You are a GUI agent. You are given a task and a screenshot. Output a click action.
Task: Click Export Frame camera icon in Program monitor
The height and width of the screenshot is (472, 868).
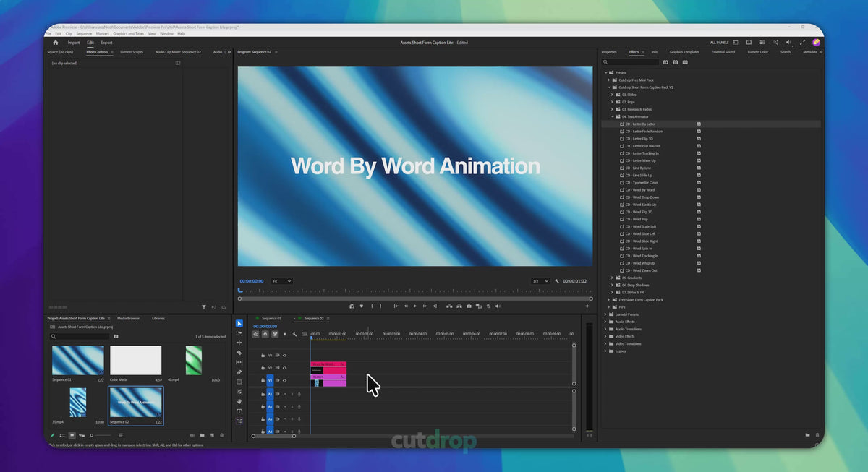pos(469,306)
